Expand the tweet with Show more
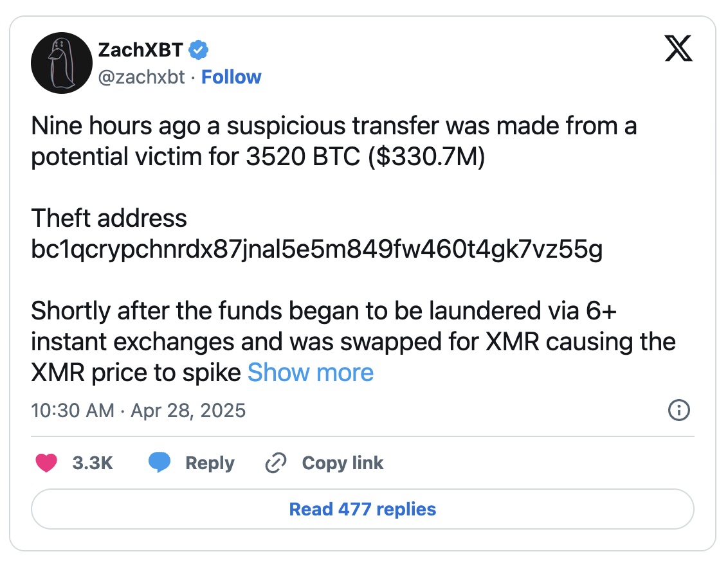This screenshot has height=563, width=728. coord(311,373)
